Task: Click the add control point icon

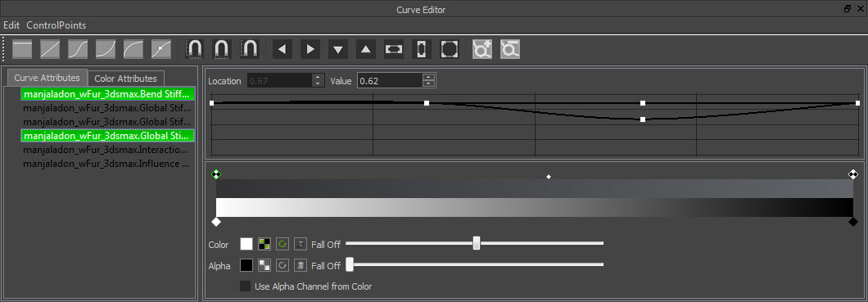Action: click(x=482, y=49)
